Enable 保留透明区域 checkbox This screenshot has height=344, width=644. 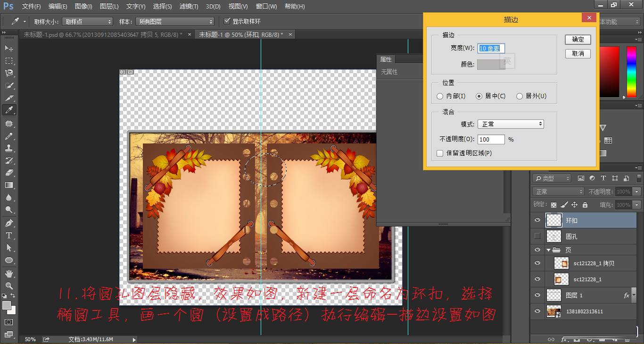tap(440, 153)
